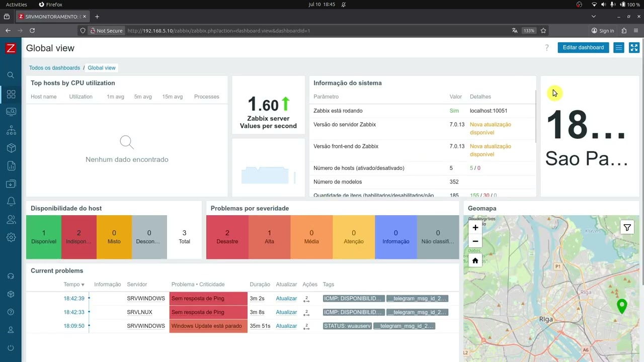
Task: Open the Zabbix sidebar search icon
Action: [11, 75]
